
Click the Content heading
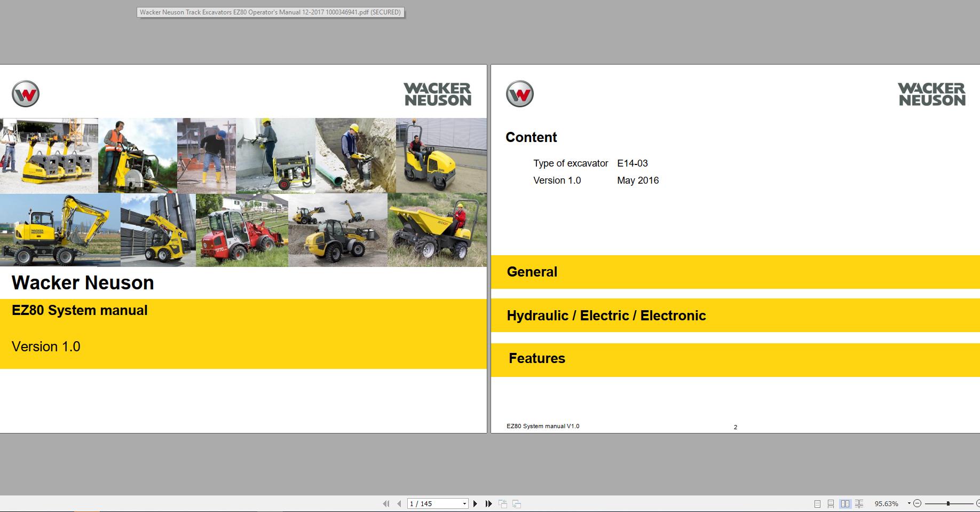(x=531, y=137)
